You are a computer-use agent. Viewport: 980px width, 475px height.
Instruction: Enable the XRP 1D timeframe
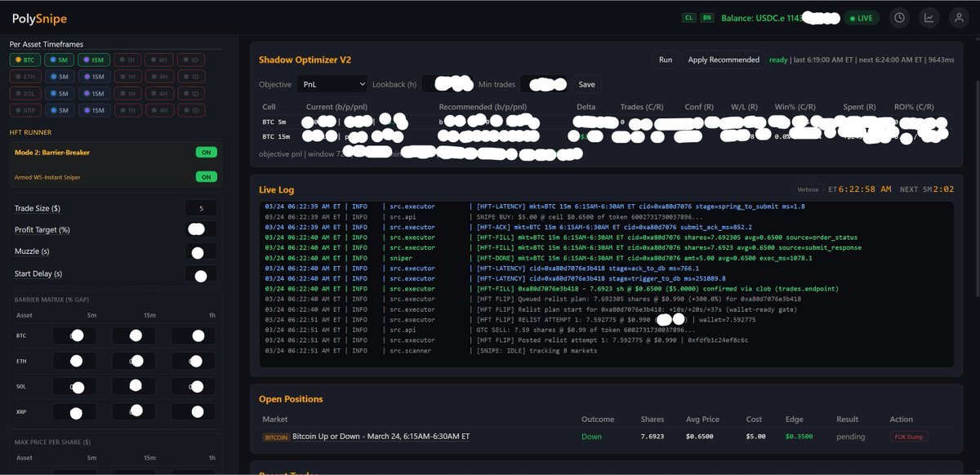189,110
